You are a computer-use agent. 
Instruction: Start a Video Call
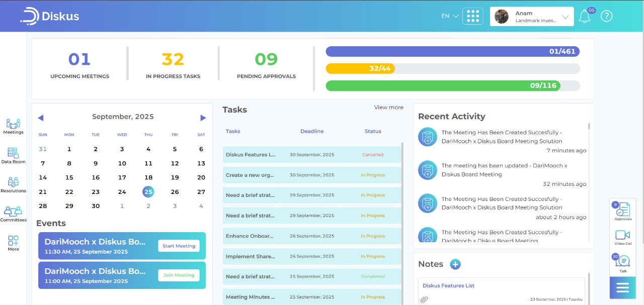[623, 236]
